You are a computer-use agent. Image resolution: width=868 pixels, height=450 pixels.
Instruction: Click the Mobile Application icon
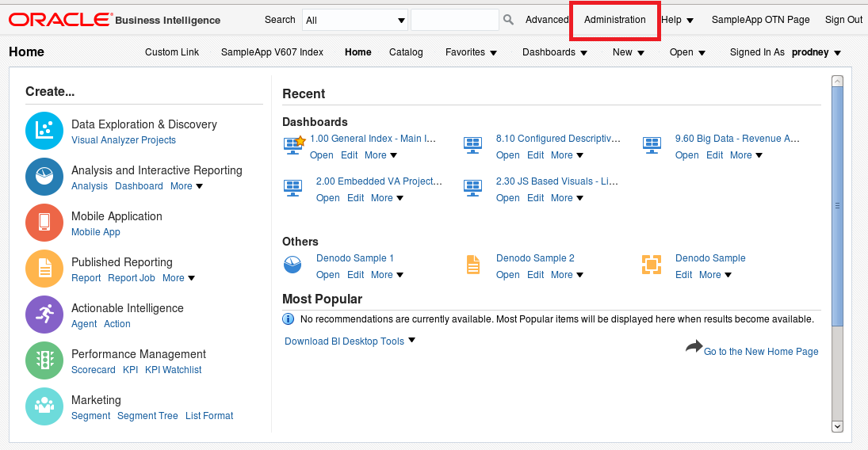[44, 223]
